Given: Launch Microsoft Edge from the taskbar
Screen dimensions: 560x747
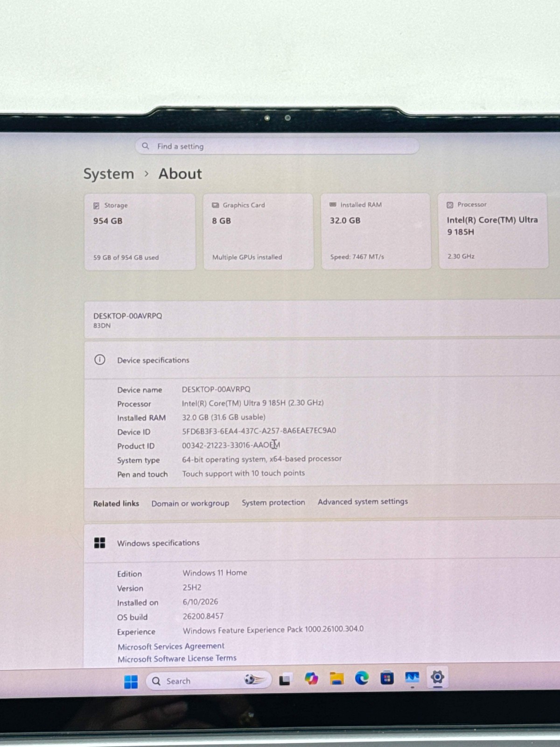Looking at the screenshot, I should (x=362, y=677).
